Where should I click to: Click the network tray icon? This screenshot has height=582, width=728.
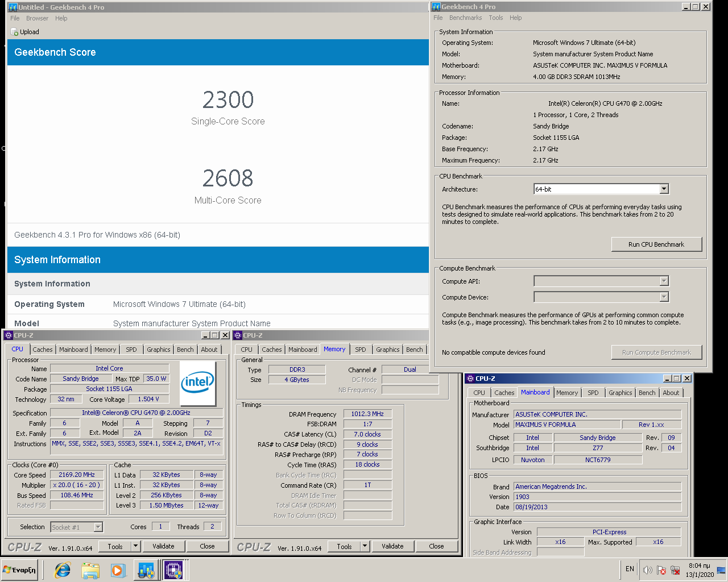coord(675,569)
